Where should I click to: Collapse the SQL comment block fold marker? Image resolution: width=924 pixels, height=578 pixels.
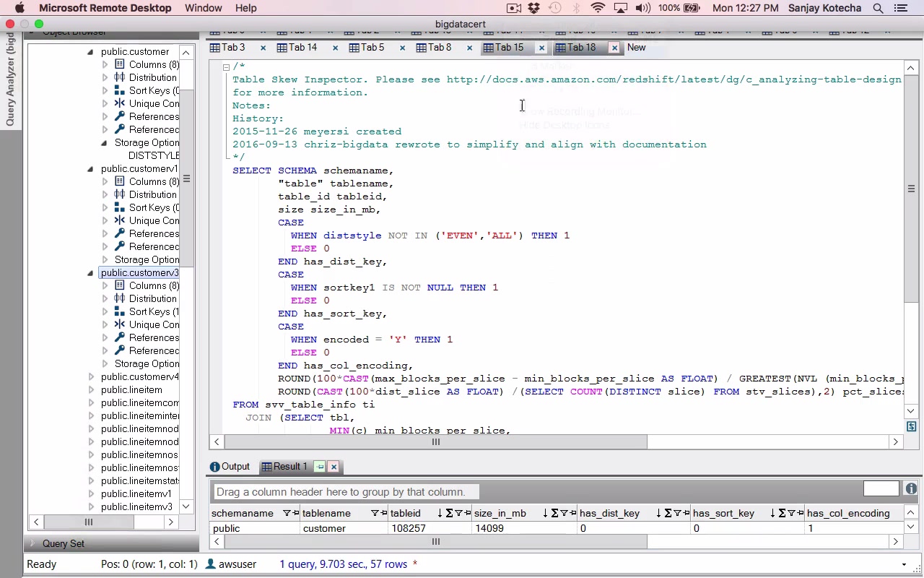pos(226,67)
